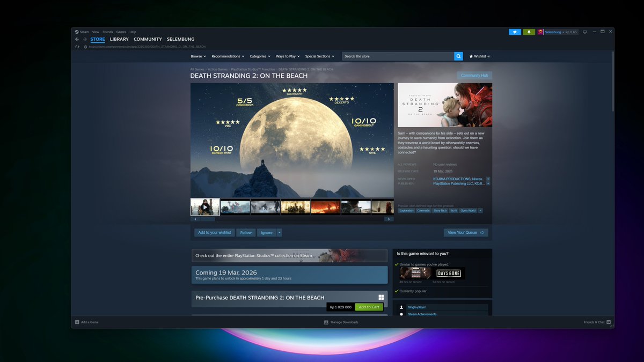Click the Add a Game plus icon
The width and height of the screenshot is (644, 362).
[x=77, y=322]
